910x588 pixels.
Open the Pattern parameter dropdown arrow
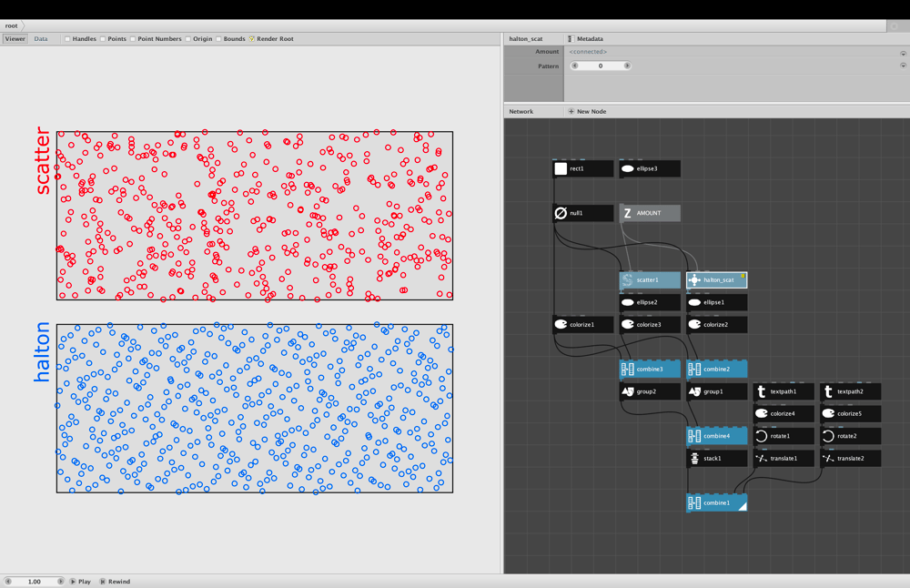903,66
